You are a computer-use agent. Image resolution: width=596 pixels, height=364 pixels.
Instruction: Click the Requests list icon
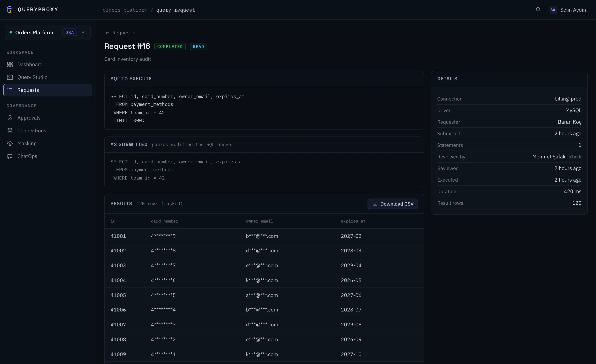coord(10,90)
